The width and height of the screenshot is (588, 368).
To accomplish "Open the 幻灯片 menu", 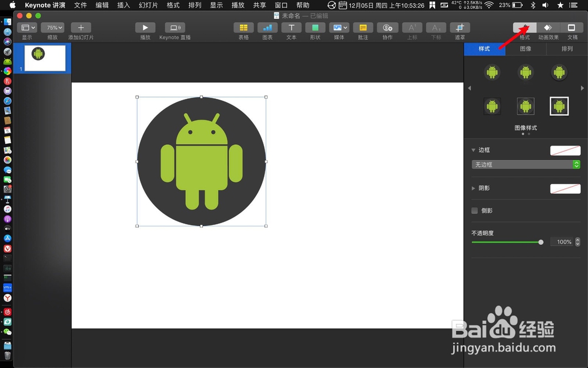I will click(x=148, y=5).
